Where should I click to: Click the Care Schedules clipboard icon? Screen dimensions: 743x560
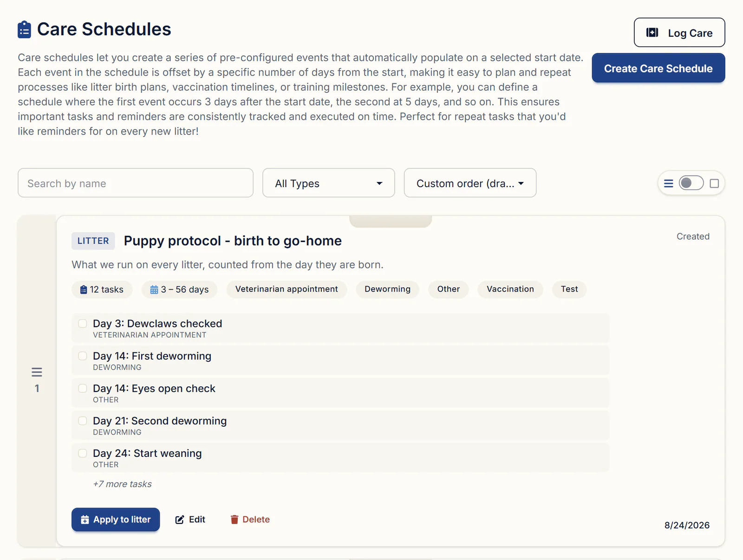[24, 29]
